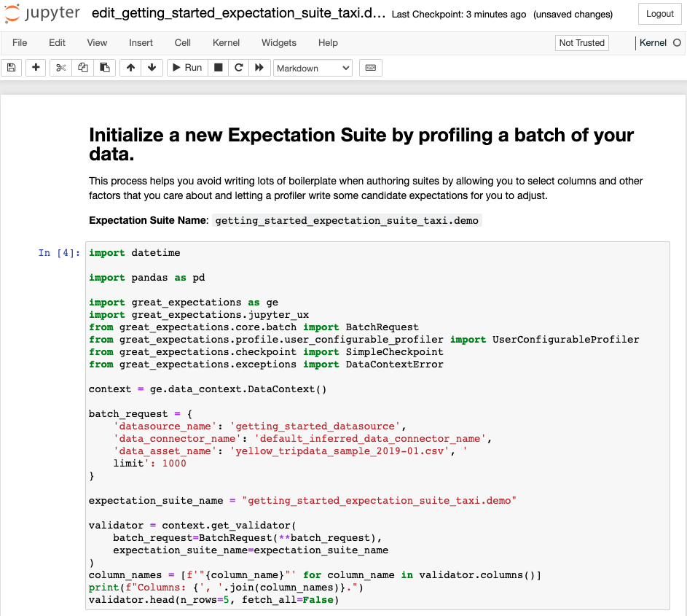
Task: Open the command palette keyboard icon
Action: 370,68
